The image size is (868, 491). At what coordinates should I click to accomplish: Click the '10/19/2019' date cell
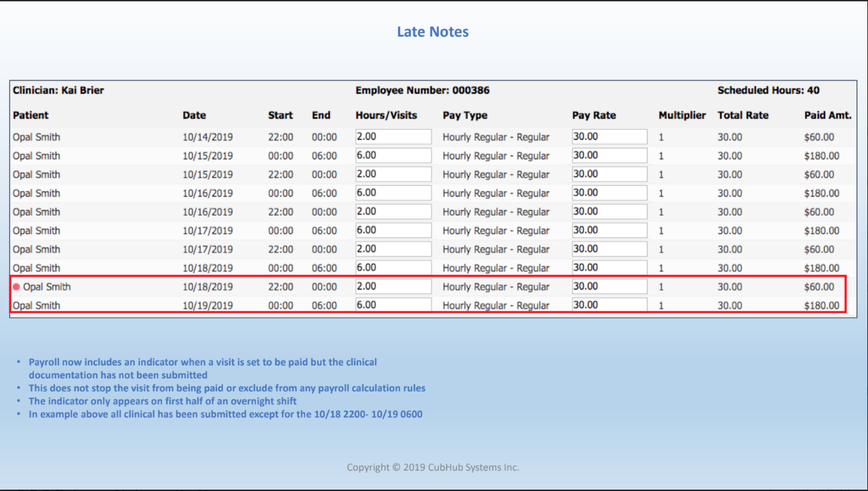pyautogui.click(x=208, y=306)
